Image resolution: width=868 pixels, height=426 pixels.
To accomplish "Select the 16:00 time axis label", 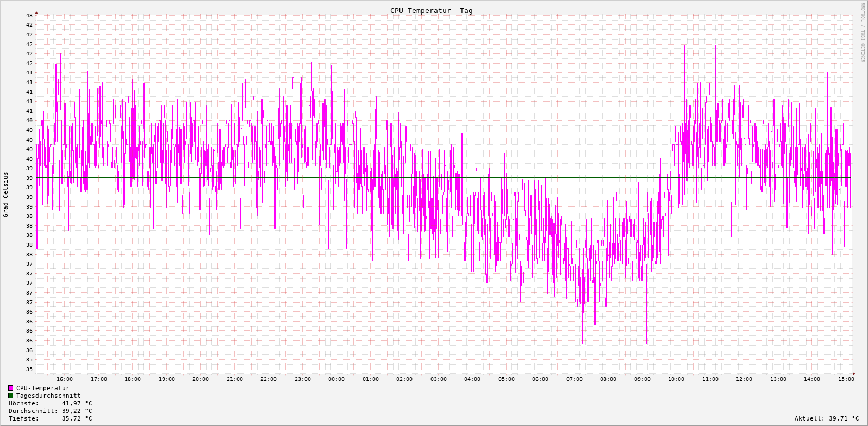I will click(65, 379).
